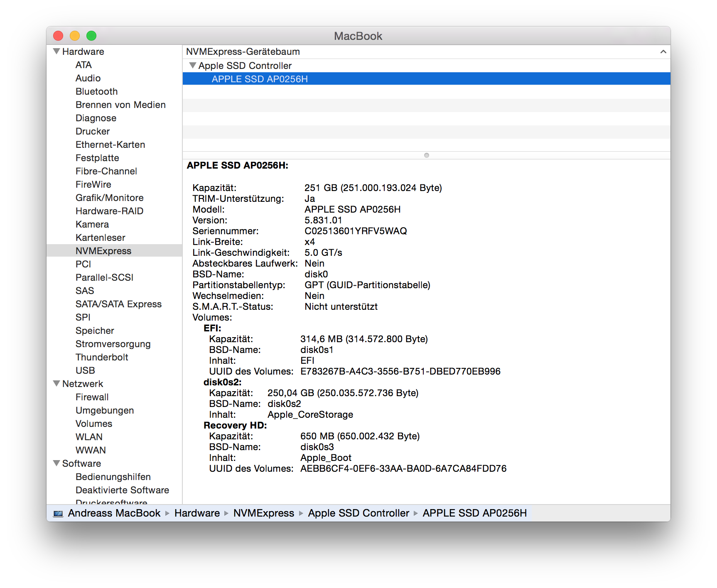Select Hardware-RAID entry
Screen dimensions: 717x588
coord(109,211)
